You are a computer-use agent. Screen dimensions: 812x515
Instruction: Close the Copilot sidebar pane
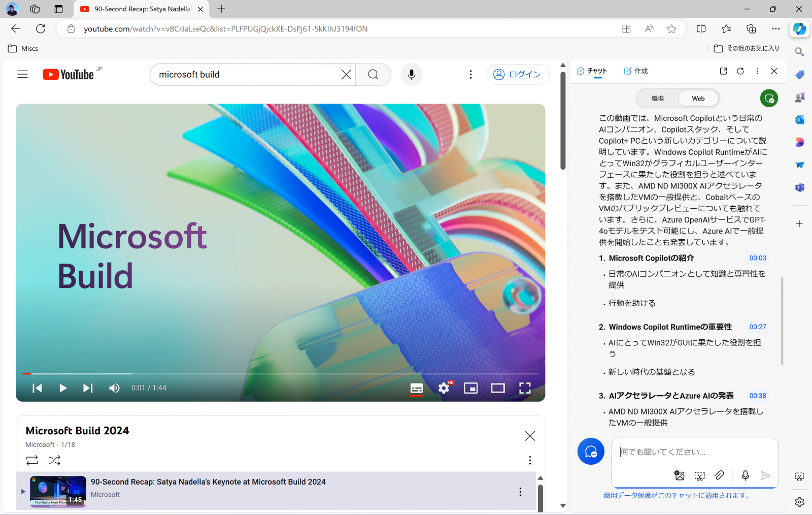click(x=774, y=71)
